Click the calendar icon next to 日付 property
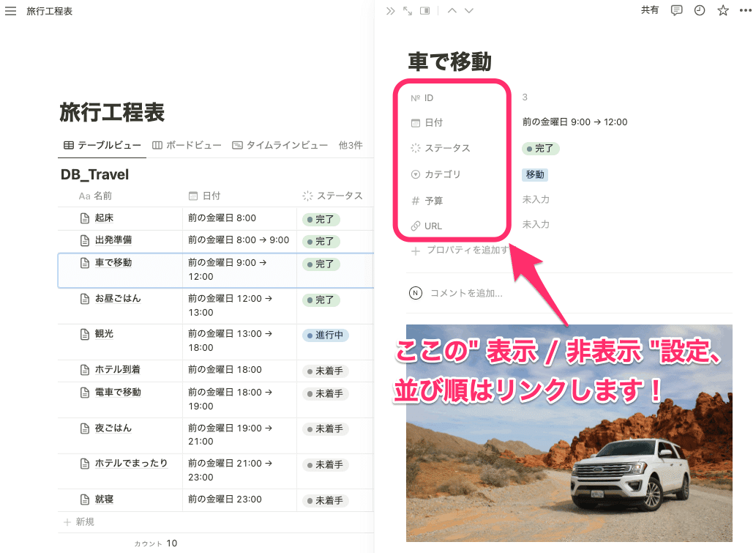 417,122
